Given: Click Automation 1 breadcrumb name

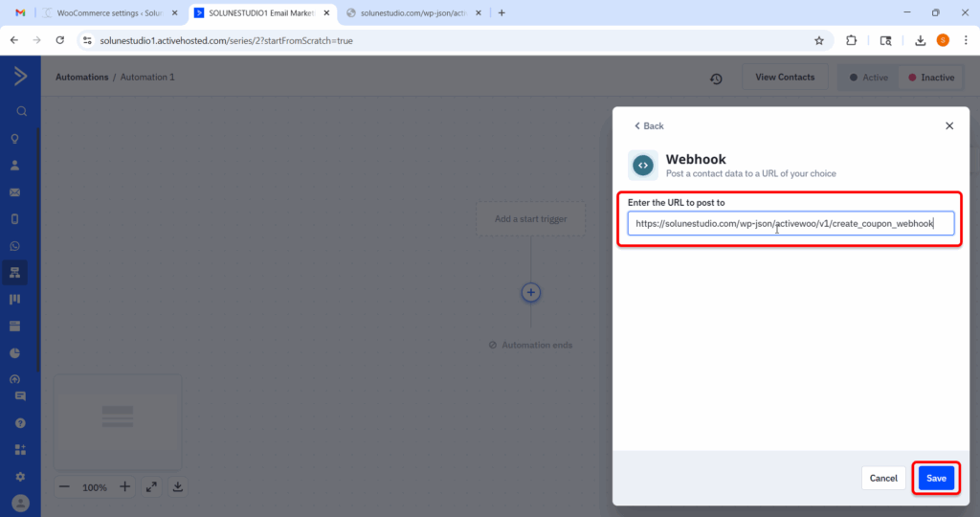Looking at the screenshot, I should tap(147, 77).
